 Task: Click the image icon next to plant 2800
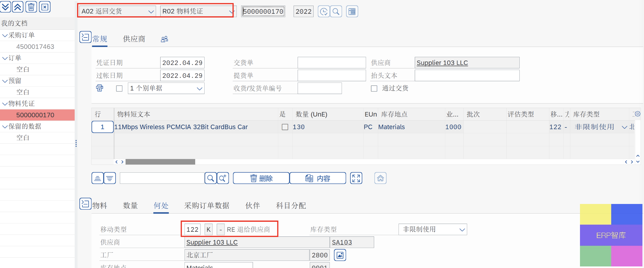click(x=340, y=255)
